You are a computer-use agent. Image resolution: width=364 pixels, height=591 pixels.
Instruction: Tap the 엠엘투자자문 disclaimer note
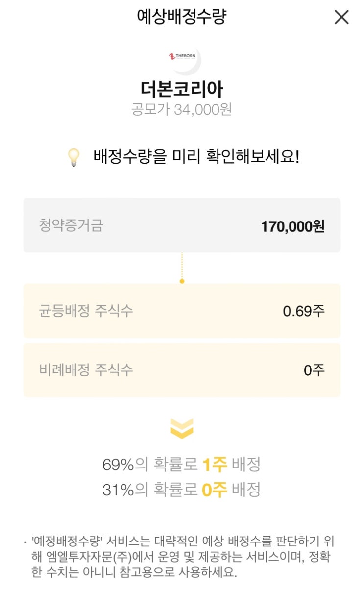click(x=184, y=557)
